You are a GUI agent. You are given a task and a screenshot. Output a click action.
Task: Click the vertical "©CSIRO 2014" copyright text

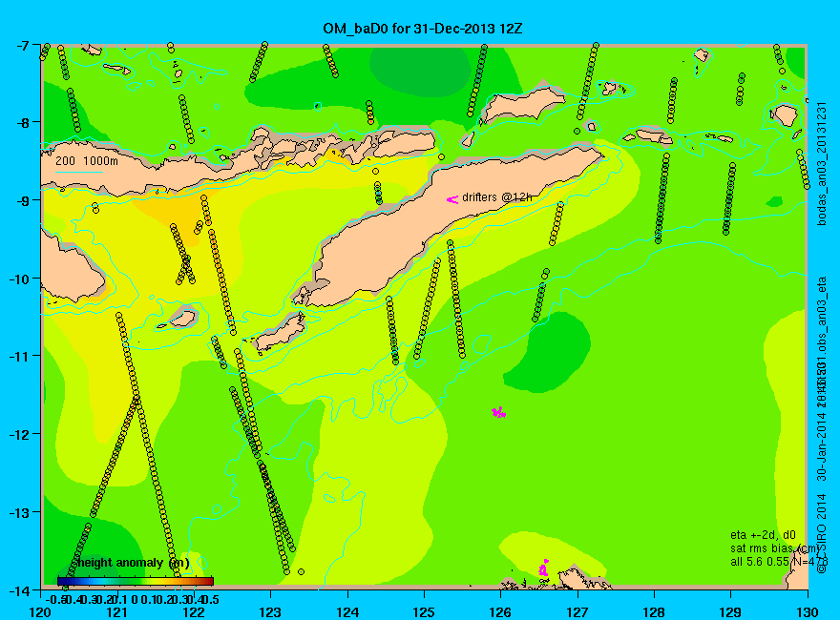822,534
